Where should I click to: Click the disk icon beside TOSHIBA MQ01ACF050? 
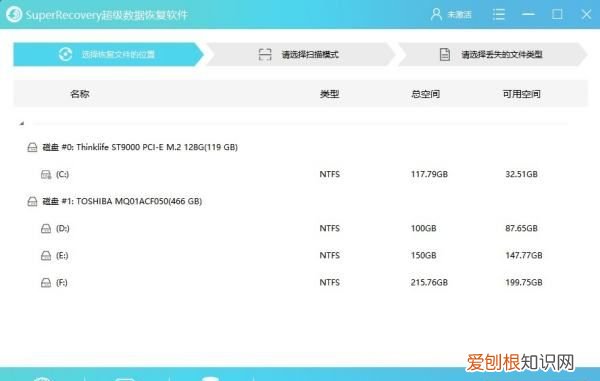[33, 201]
